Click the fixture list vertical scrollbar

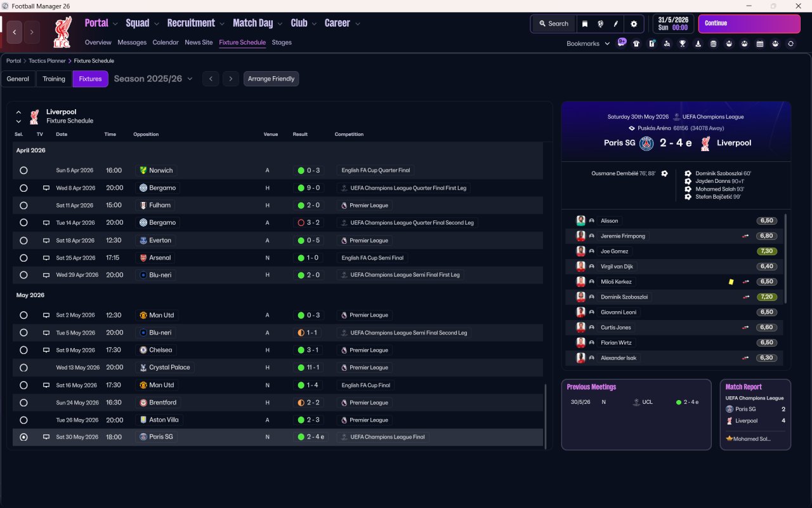545,415
